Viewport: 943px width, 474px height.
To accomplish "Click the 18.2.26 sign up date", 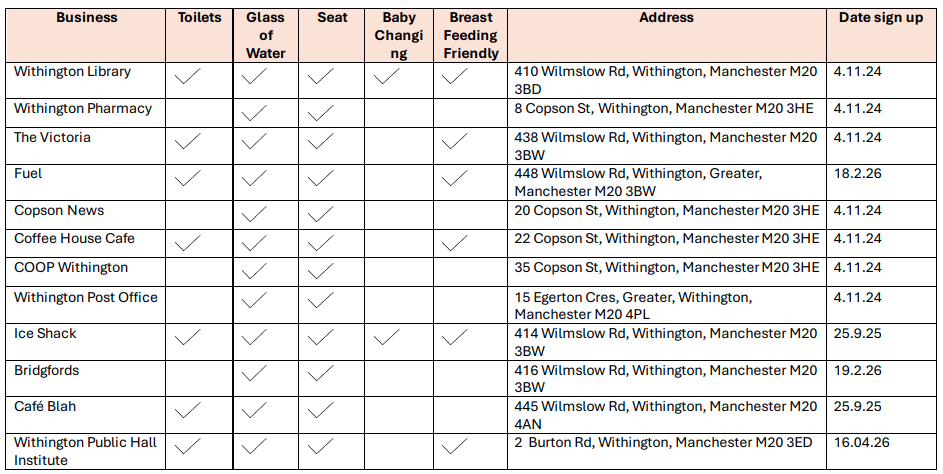I will tap(857, 174).
